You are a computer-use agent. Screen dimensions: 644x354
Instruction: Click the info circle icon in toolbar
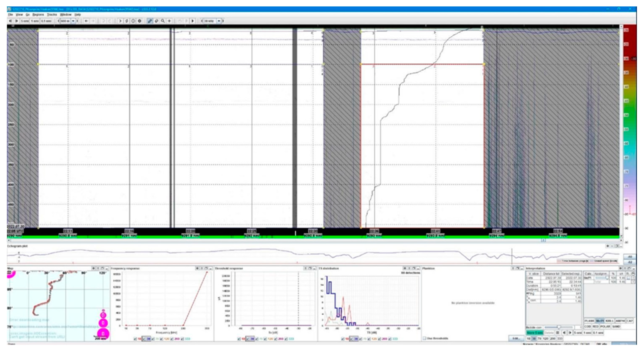coord(133,21)
